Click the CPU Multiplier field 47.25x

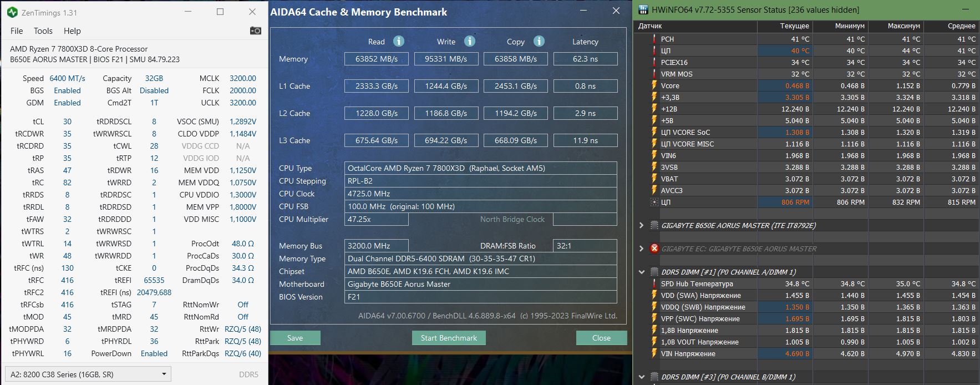[377, 219]
